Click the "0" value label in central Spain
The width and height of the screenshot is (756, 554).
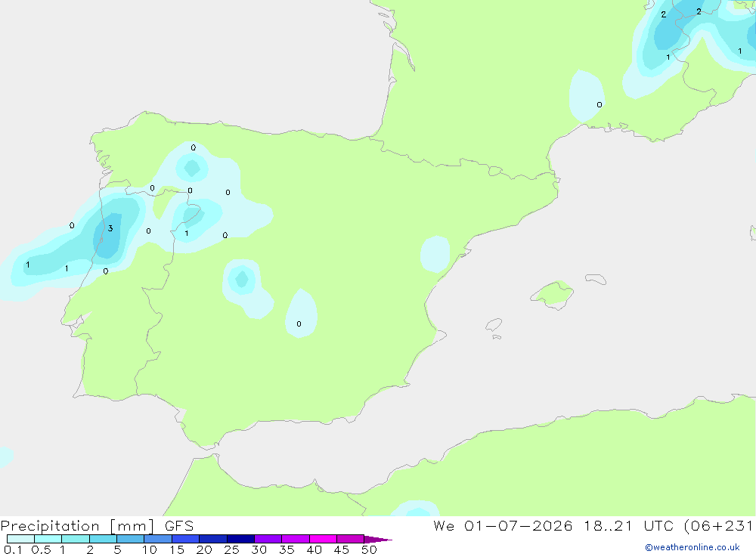coord(299,324)
